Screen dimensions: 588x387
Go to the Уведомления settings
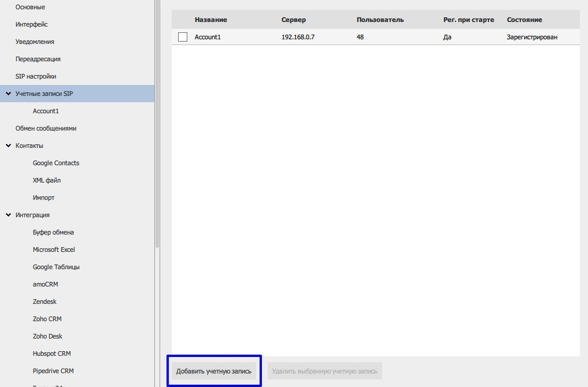point(35,42)
